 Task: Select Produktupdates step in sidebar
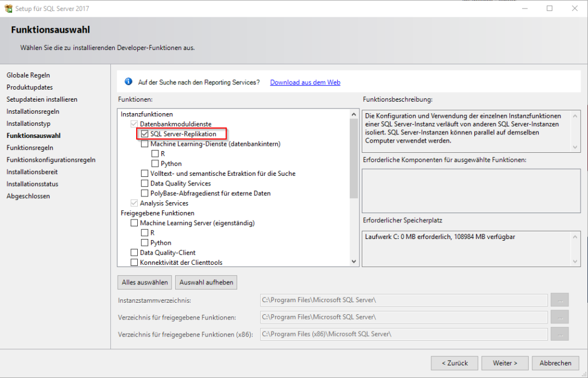(30, 87)
